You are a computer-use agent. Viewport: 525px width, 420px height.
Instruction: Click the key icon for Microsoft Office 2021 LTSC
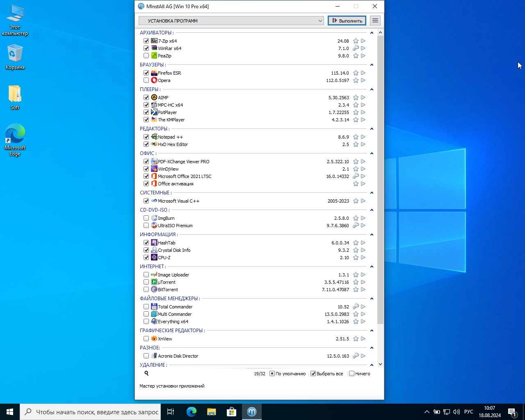point(356,176)
